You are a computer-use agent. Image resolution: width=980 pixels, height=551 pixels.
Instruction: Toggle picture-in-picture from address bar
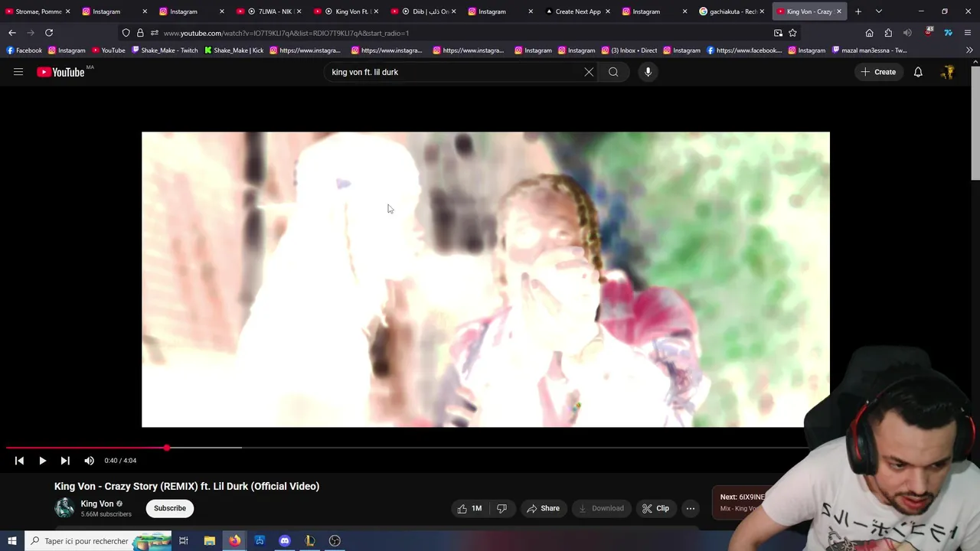click(x=778, y=33)
